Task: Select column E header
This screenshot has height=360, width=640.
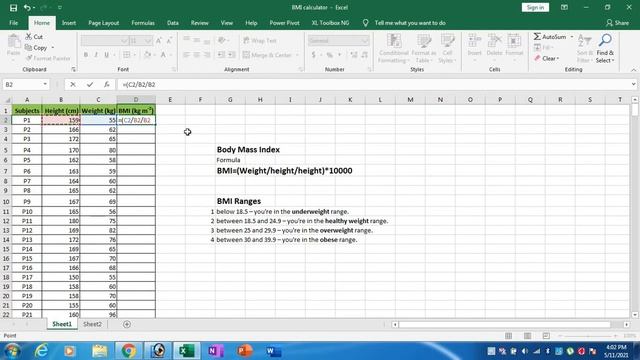Action: (x=170, y=100)
